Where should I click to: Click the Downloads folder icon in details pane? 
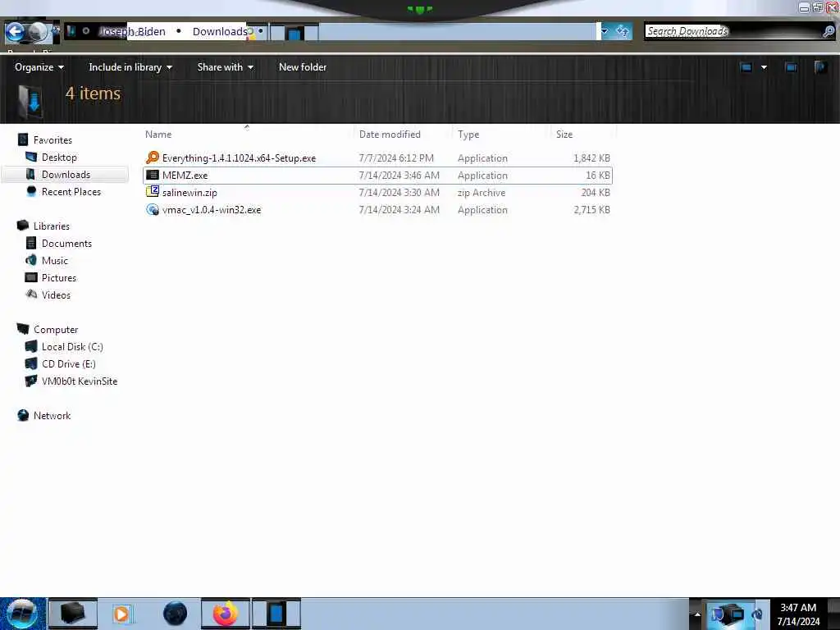[x=30, y=102]
